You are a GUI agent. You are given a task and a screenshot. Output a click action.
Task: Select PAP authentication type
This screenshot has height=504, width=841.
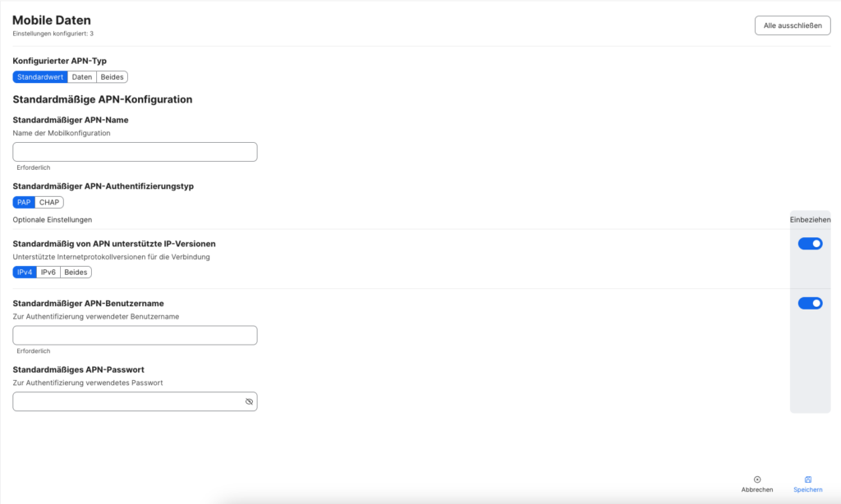(x=24, y=202)
